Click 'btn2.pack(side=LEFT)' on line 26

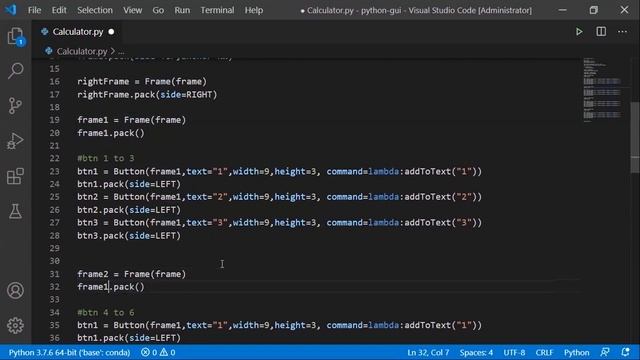click(129, 210)
